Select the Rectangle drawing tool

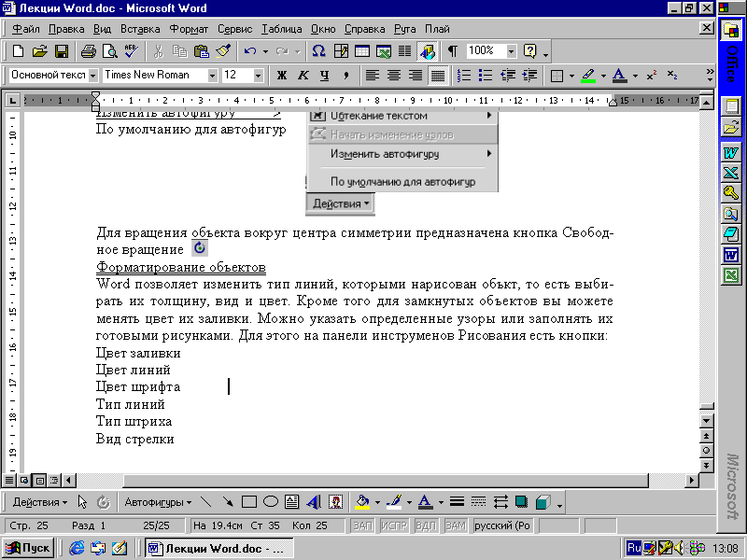(x=249, y=502)
